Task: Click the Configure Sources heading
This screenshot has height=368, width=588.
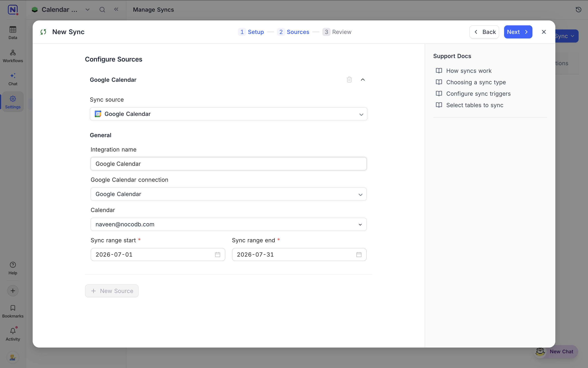Action: point(114,59)
